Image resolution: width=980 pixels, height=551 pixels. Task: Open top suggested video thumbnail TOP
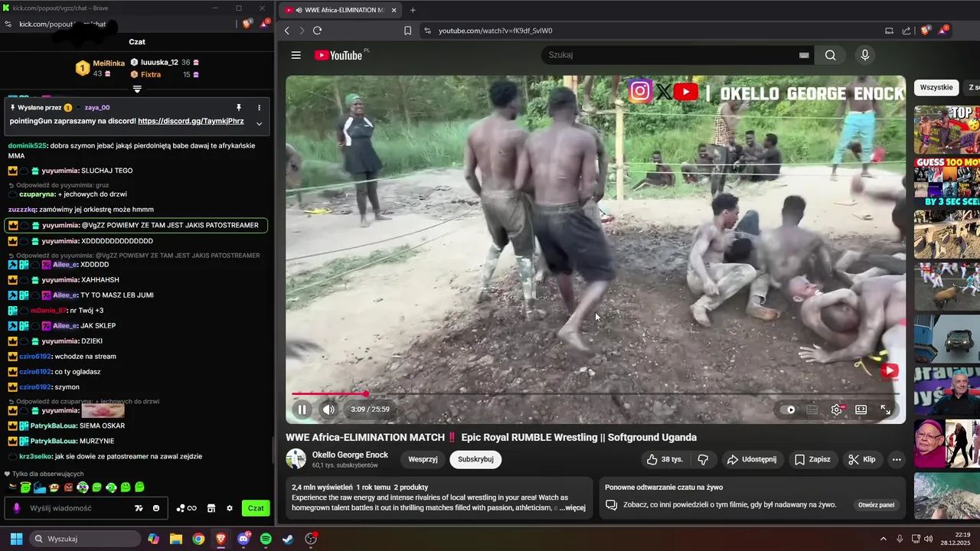(947, 130)
